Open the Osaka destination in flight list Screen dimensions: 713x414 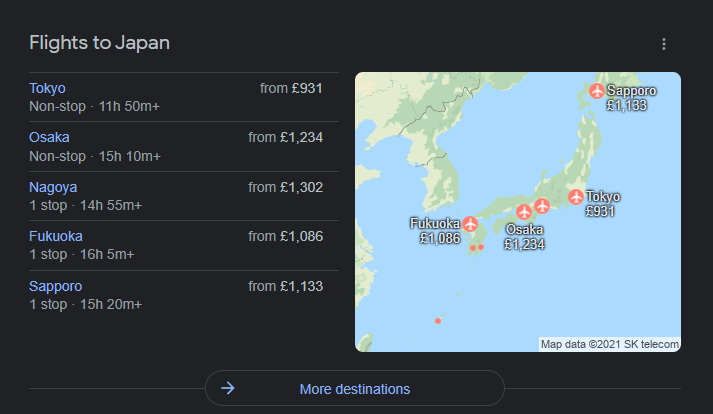coord(49,137)
